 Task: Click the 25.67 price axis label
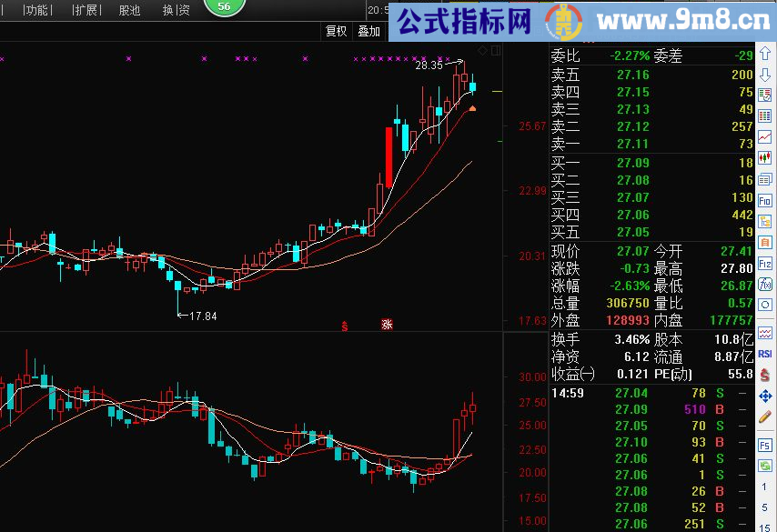tap(532, 125)
